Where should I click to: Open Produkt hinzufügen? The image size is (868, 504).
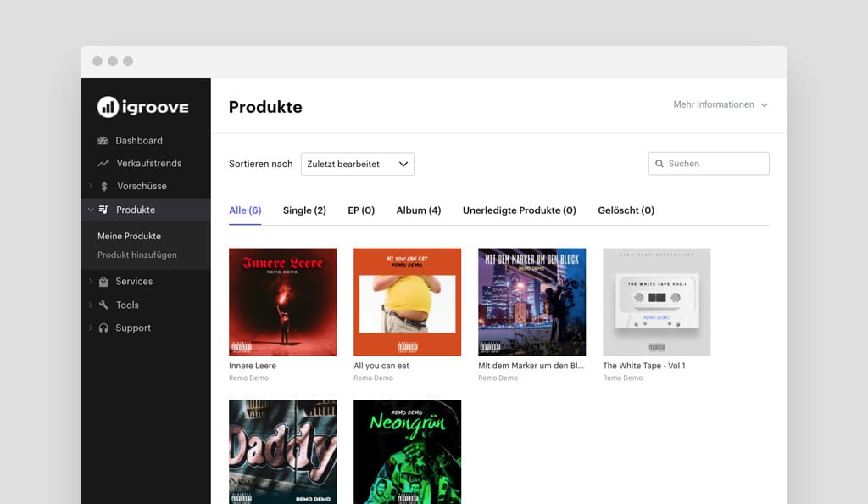point(137,255)
